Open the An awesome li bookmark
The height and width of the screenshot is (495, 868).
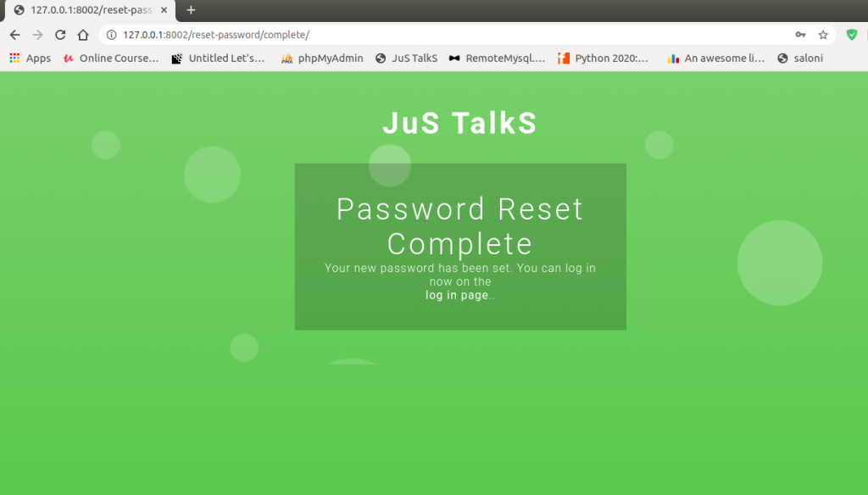tap(715, 58)
